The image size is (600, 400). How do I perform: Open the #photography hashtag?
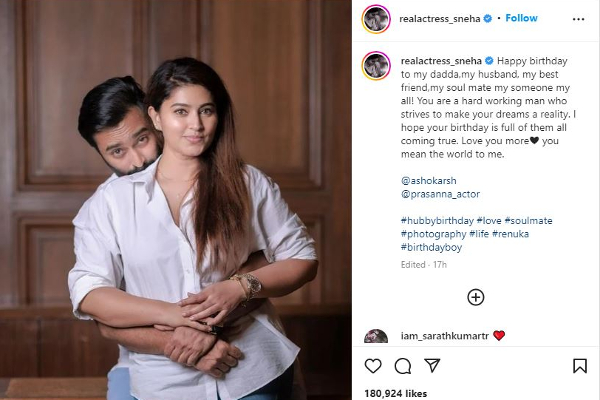(x=435, y=233)
